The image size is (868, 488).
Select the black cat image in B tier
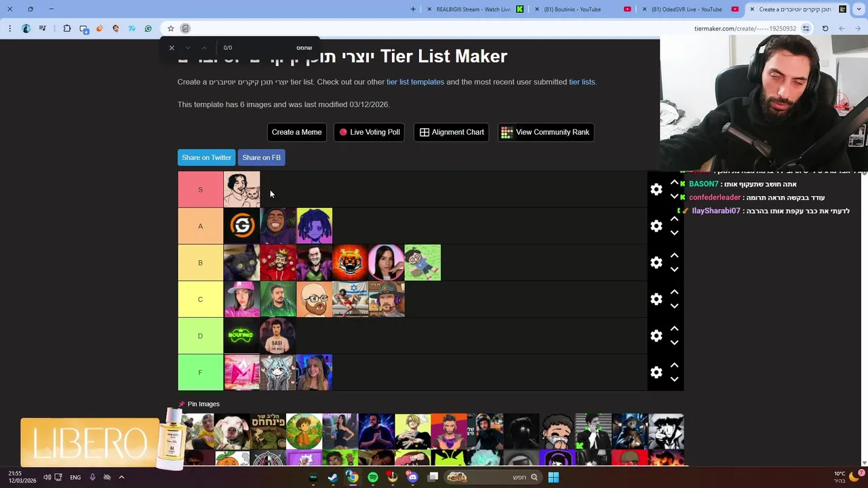pos(241,262)
